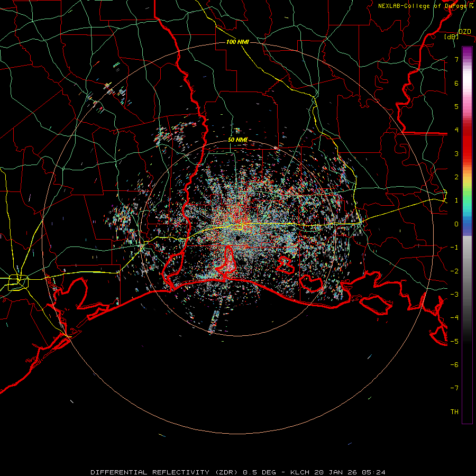Click the 20 JAN 26 date in the caption
The image size is (476, 476).
(335, 472)
